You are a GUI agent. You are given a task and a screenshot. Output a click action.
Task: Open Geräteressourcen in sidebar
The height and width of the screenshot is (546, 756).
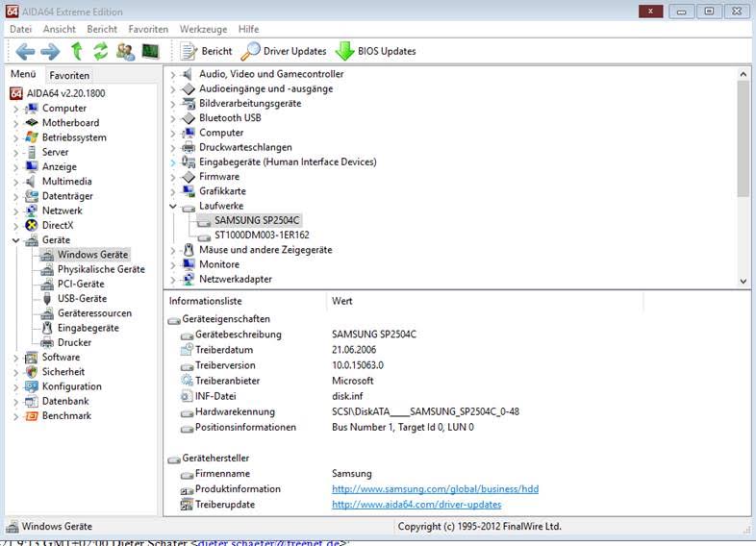coord(94,313)
